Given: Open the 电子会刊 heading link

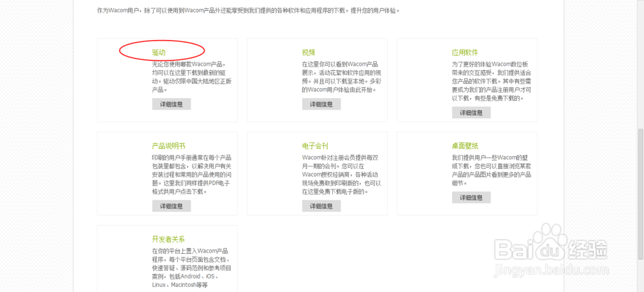Looking at the screenshot, I should (x=315, y=146).
